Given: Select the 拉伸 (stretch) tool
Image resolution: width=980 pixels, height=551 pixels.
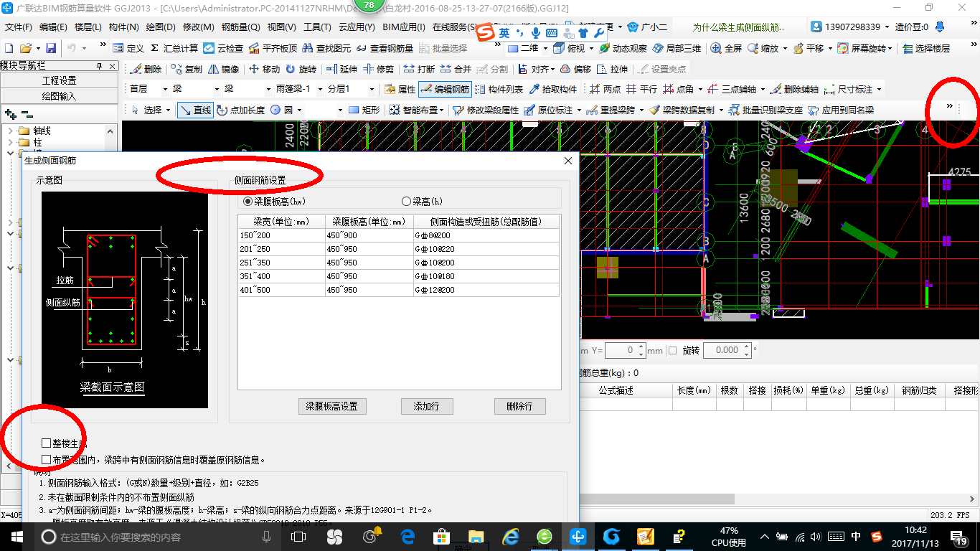Looking at the screenshot, I should (x=612, y=70).
